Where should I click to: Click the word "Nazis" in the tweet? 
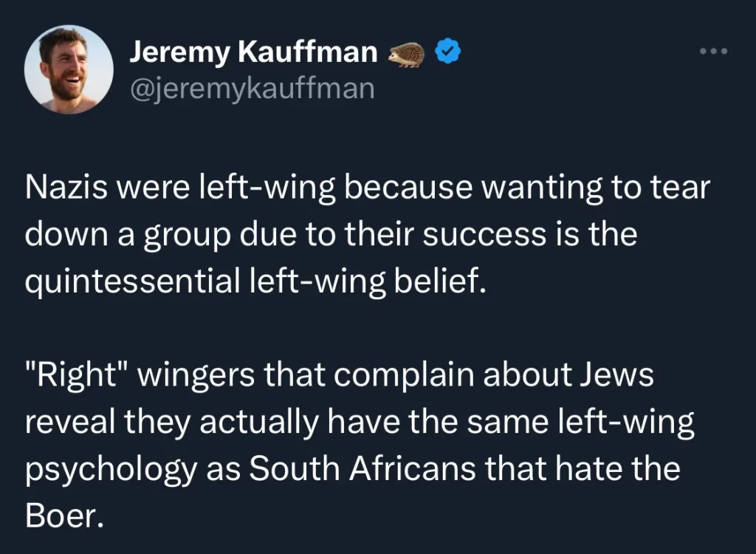point(66,187)
